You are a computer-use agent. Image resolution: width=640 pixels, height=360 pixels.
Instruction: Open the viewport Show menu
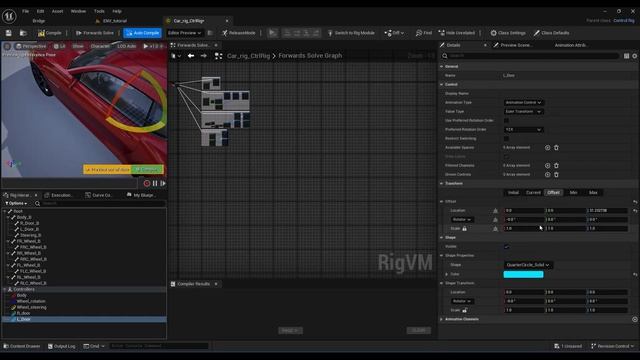coord(78,46)
